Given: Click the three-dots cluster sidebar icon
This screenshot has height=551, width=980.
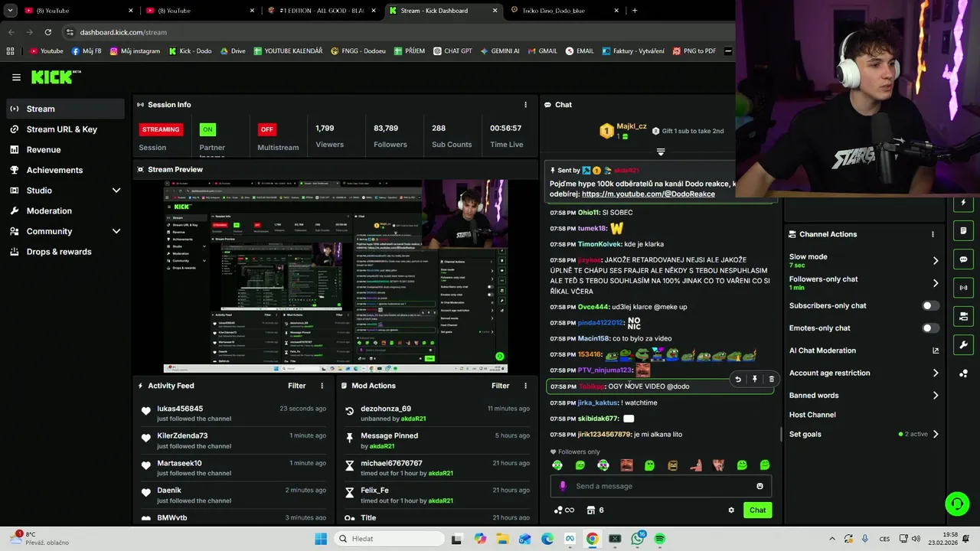Looking at the screenshot, I should [963, 373].
